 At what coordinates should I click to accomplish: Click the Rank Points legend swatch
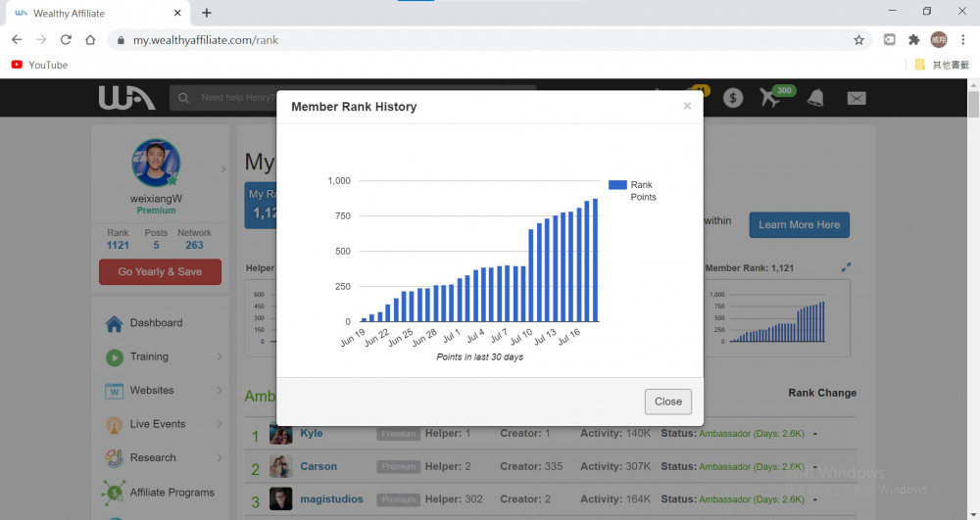coord(616,185)
